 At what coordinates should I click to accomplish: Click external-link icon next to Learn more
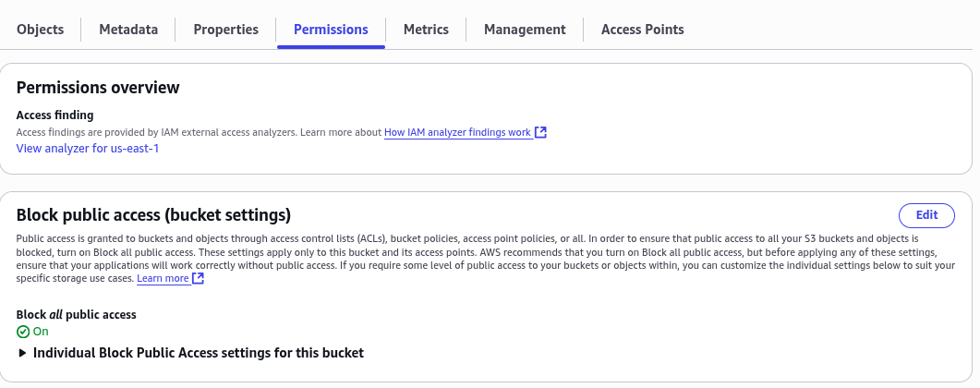199,278
